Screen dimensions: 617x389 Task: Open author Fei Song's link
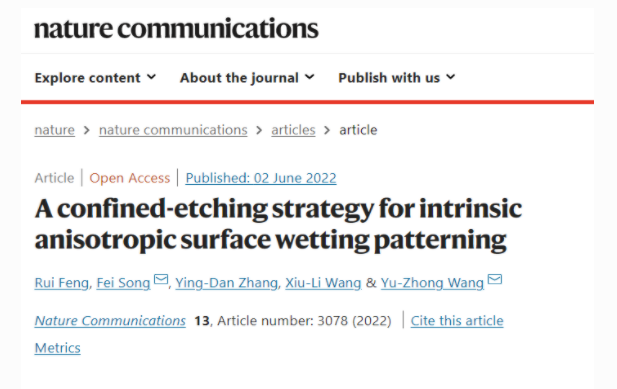point(124,283)
